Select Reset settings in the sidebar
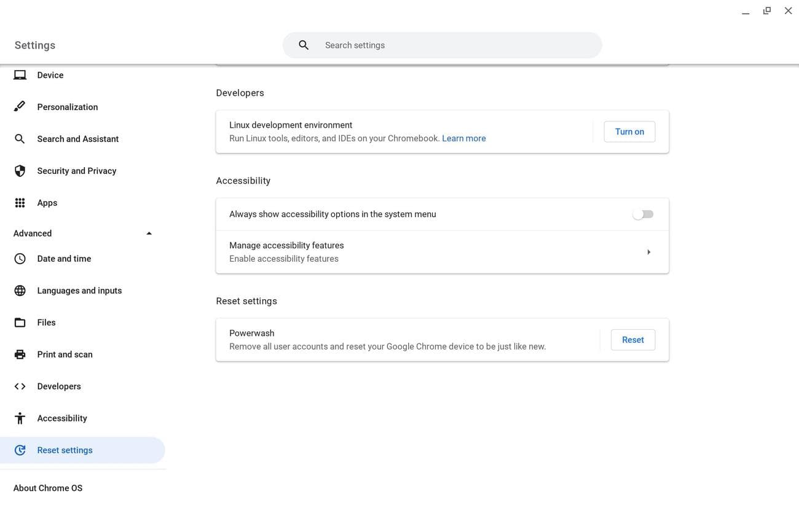Viewport: 799px width, 532px height. click(x=65, y=450)
